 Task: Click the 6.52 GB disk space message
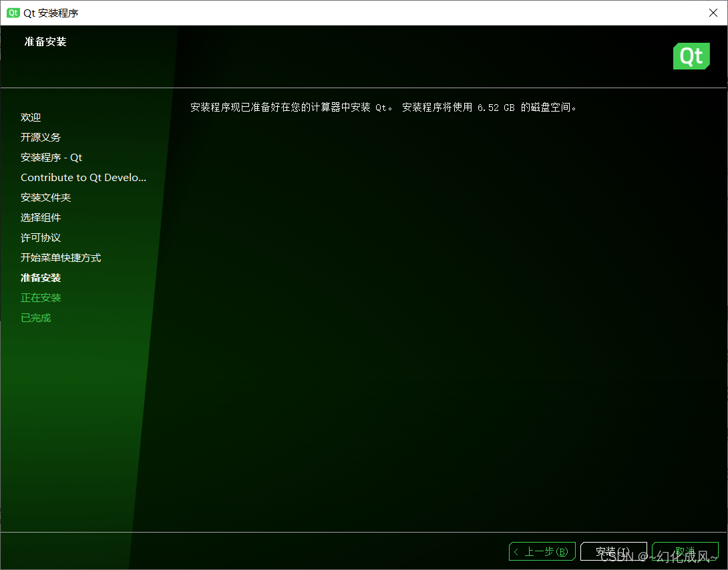coord(383,108)
